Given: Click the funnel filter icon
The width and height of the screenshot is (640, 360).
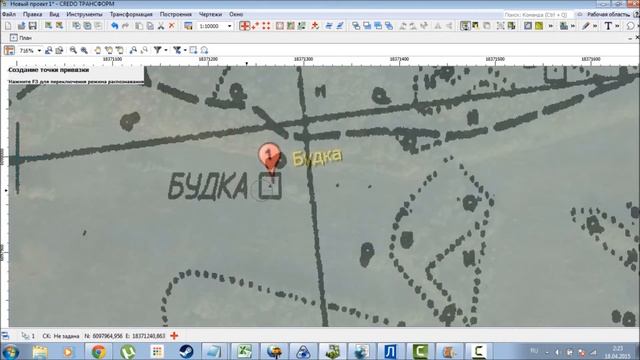Looking at the screenshot, I should pos(157,50).
